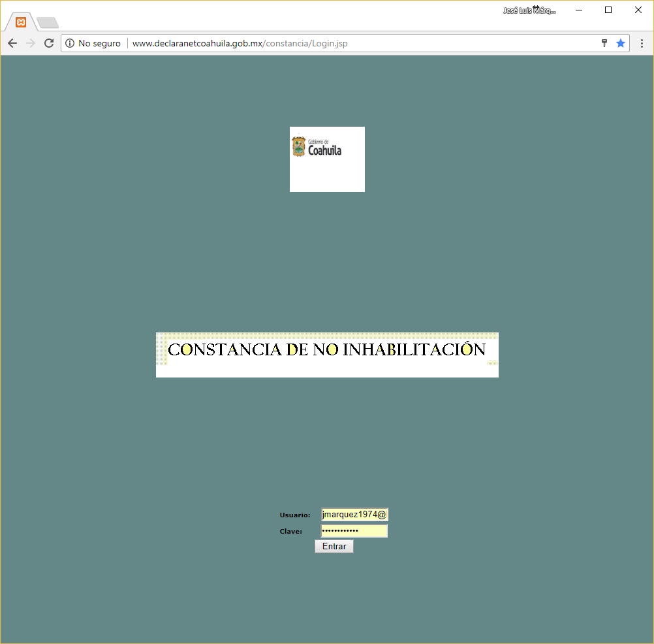This screenshot has height=644, width=654.
Task: Click the Usuario label text
Action: click(x=295, y=515)
